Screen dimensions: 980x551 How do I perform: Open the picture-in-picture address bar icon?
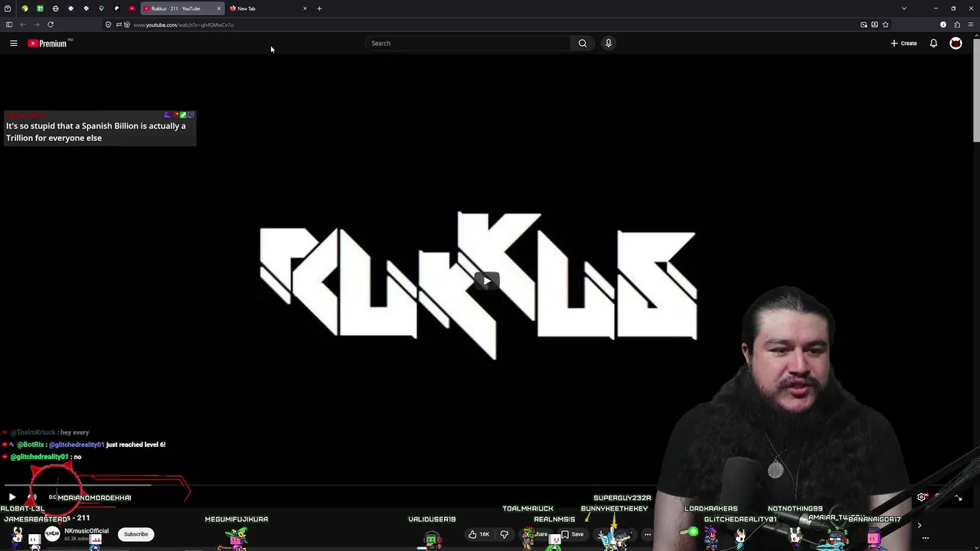point(864,24)
